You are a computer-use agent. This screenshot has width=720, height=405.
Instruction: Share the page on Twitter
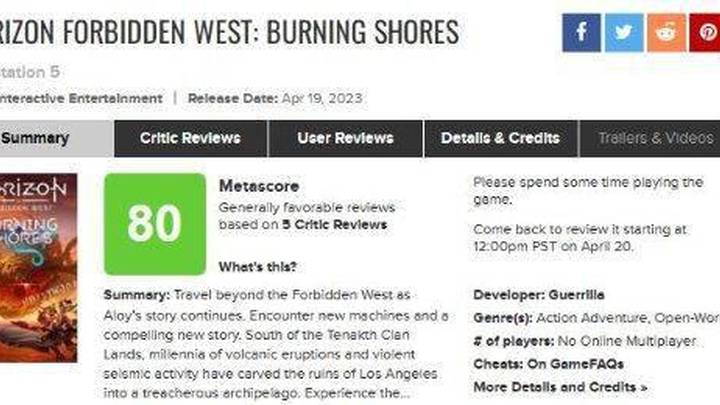coord(624,33)
